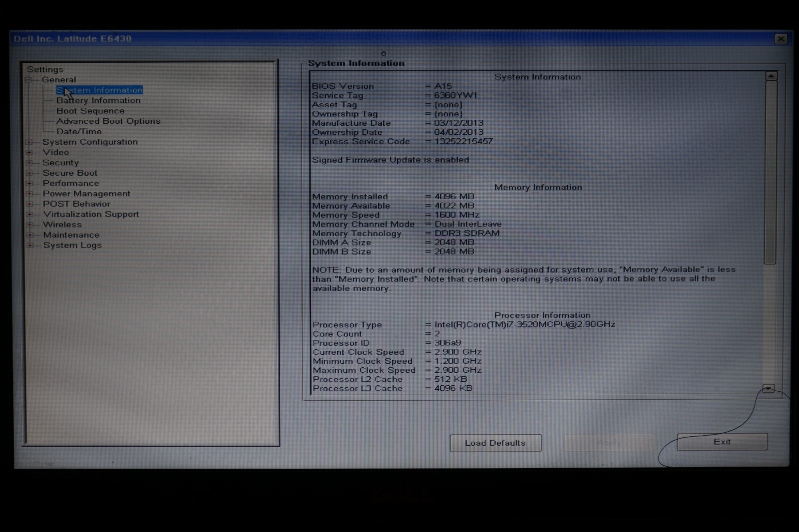
Task: Select the Secure Boot label
Action: [70, 173]
